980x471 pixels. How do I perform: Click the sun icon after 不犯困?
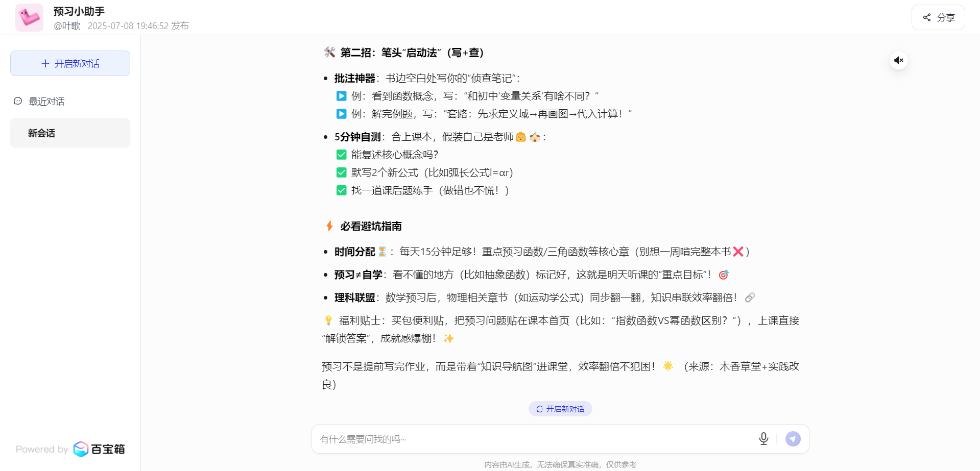tap(668, 366)
